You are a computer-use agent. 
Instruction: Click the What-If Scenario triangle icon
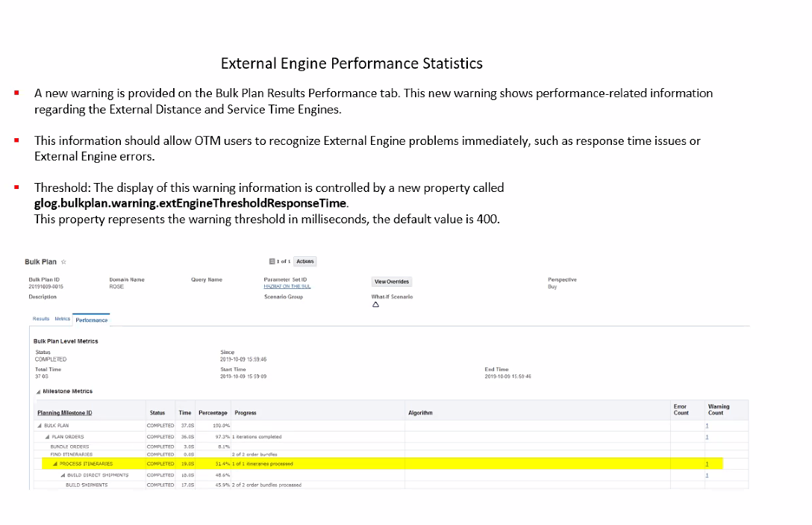375,305
